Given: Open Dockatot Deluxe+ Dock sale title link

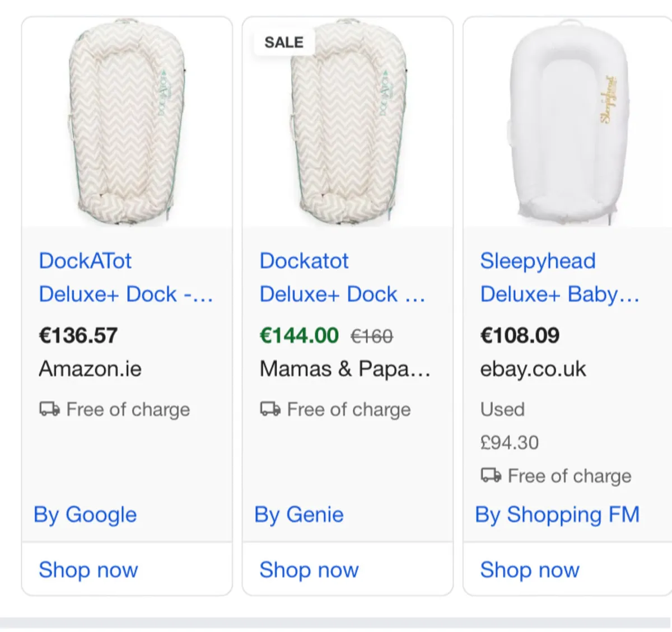Looking at the screenshot, I should (x=342, y=278).
